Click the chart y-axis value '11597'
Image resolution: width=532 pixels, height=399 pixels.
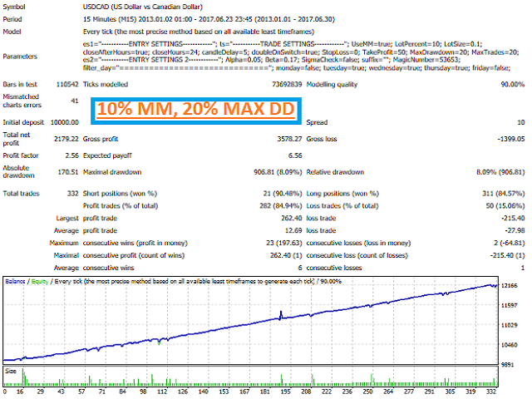pos(510,305)
